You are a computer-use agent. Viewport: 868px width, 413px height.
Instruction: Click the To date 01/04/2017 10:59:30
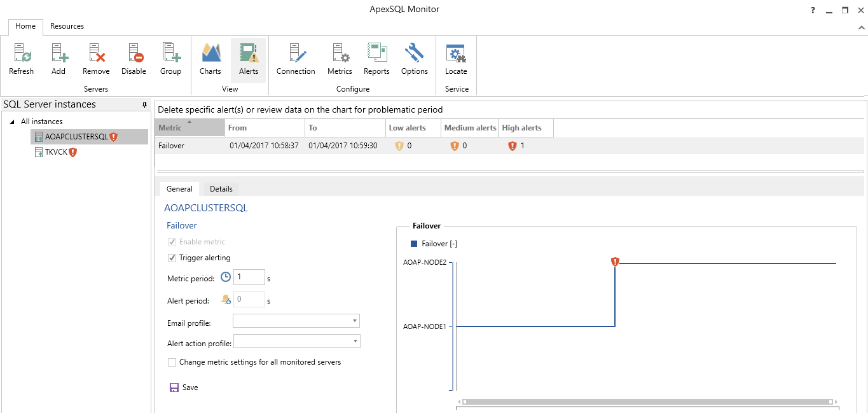(343, 146)
